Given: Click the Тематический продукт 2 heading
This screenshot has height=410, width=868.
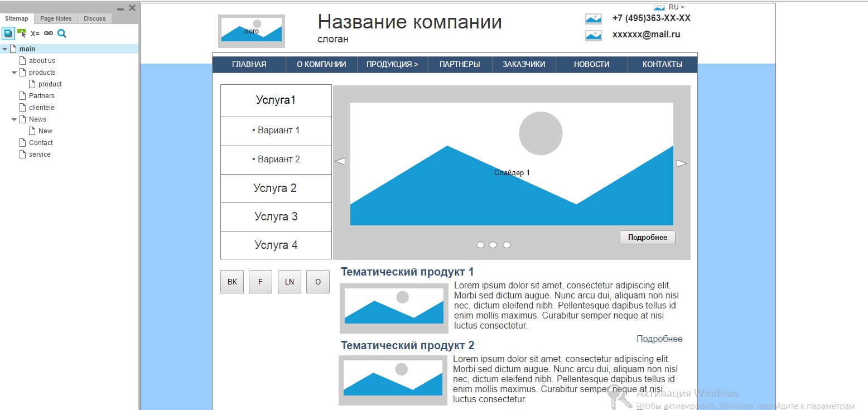Looking at the screenshot, I should coord(408,345).
